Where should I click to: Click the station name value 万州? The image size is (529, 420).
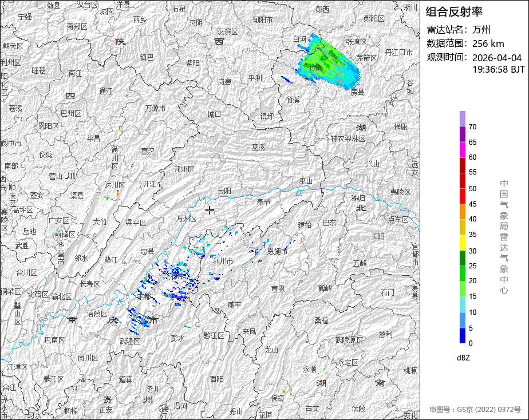coord(481,30)
